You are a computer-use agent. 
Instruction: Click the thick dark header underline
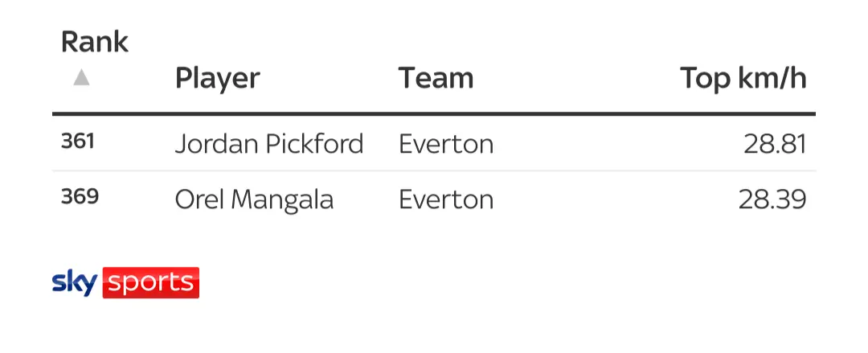(434, 114)
